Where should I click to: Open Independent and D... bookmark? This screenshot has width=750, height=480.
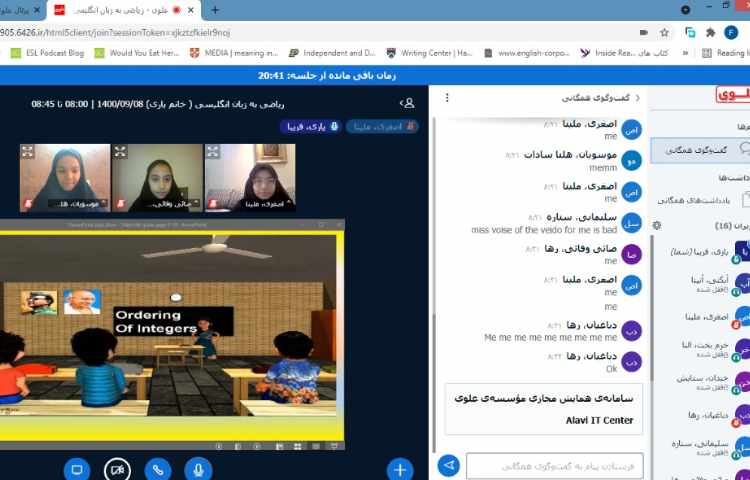[332, 53]
